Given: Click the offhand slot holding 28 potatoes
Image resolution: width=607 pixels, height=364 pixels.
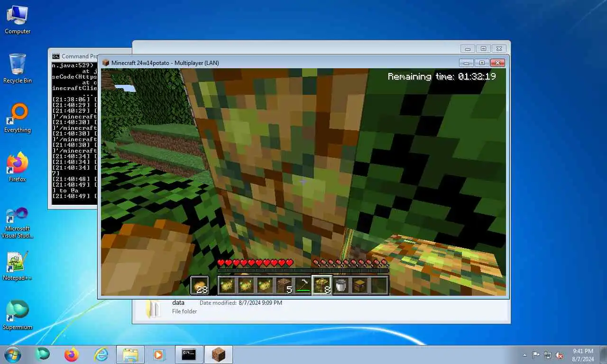Looking at the screenshot, I should pyautogui.click(x=200, y=285).
